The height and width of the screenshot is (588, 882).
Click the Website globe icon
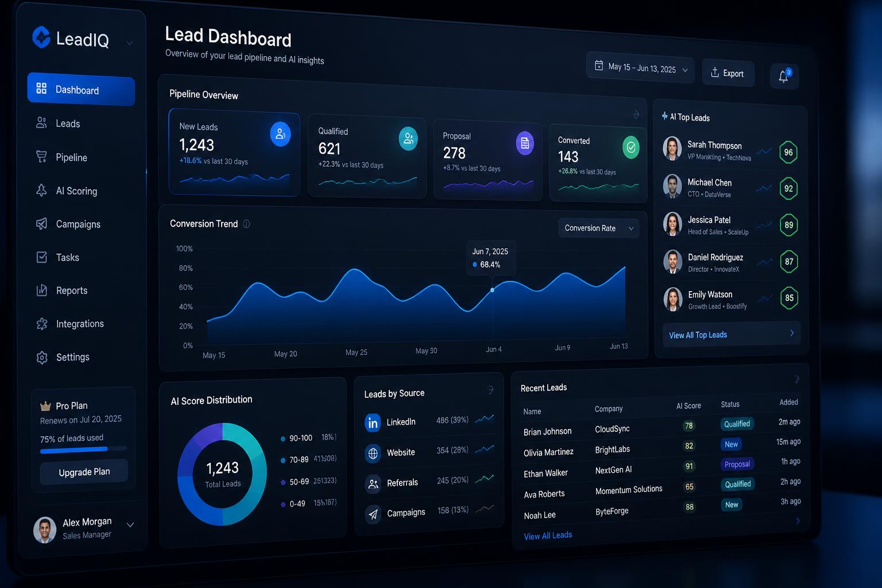pos(373,454)
